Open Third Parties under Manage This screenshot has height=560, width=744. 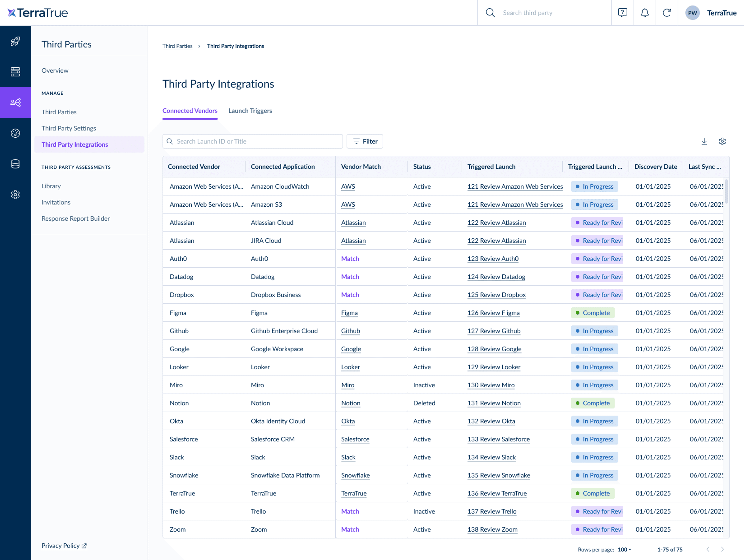pos(59,112)
